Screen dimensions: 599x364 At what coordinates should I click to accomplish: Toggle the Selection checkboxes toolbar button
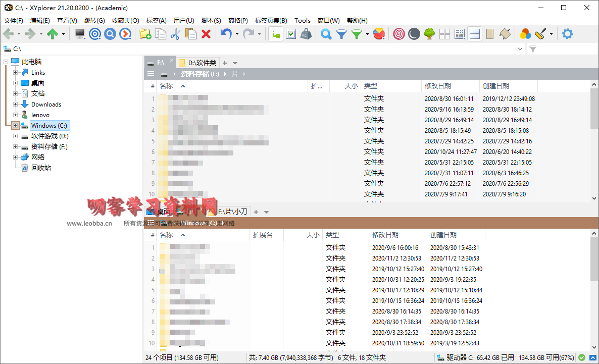tap(291, 34)
